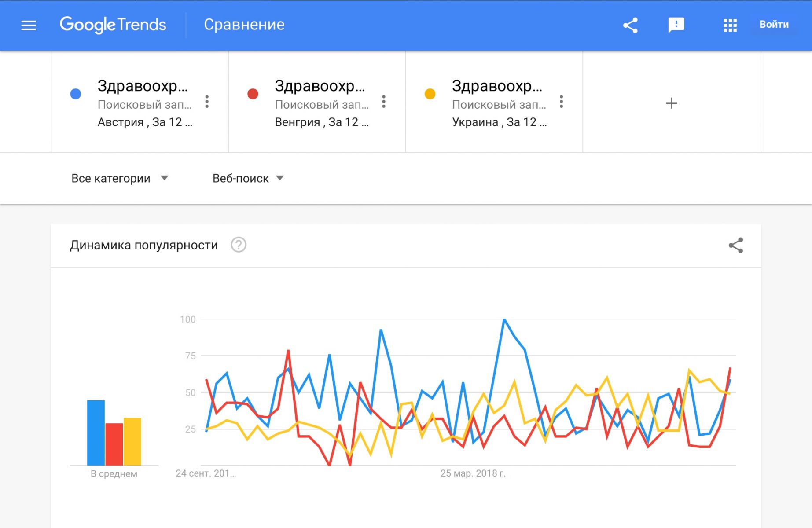This screenshot has height=528, width=812.
Task: Open options menu for Austria term
Action: coord(207,102)
